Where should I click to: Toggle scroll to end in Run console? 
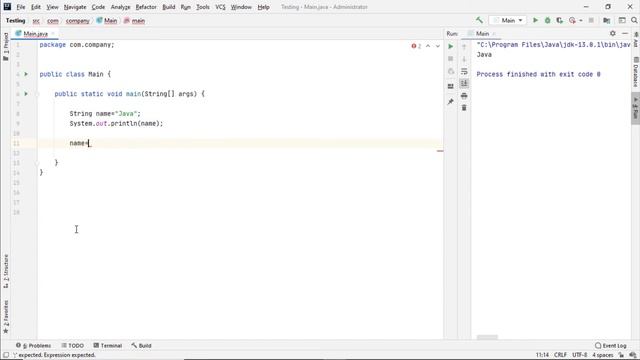click(x=464, y=84)
